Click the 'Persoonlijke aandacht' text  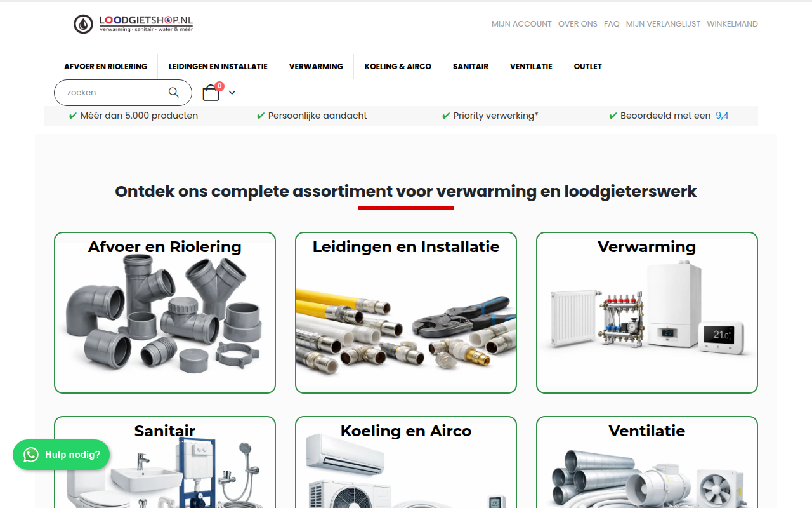click(x=317, y=116)
